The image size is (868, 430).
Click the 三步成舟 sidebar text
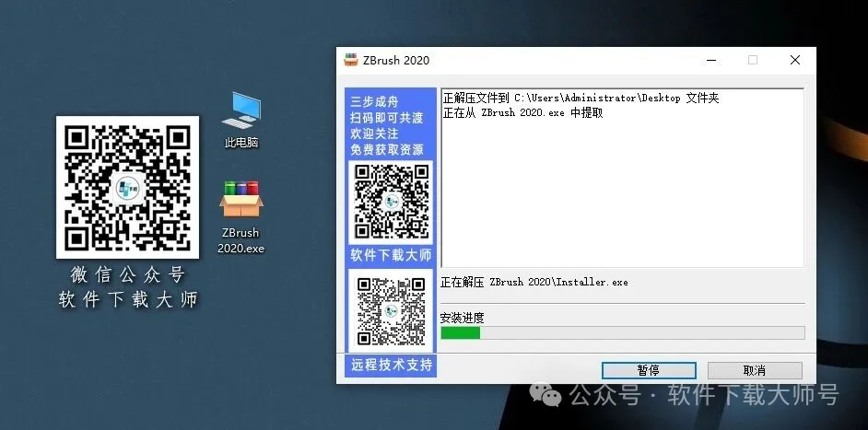[374, 102]
